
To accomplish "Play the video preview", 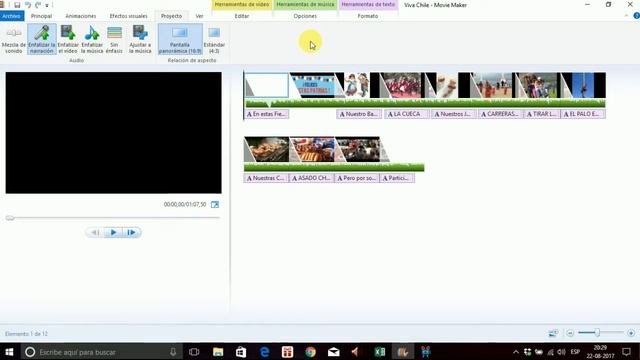I will pyautogui.click(x=113, y=233).
